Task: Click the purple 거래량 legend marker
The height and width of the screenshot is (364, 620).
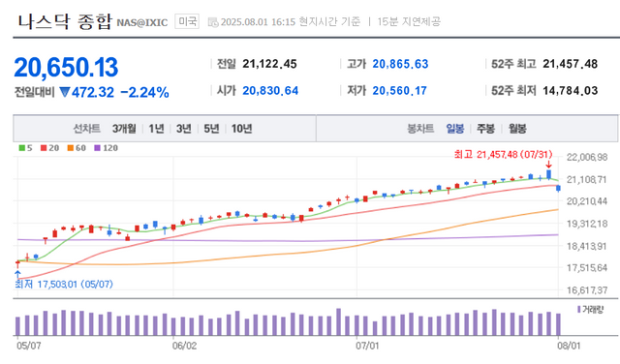Action: [x=579, y=309]
